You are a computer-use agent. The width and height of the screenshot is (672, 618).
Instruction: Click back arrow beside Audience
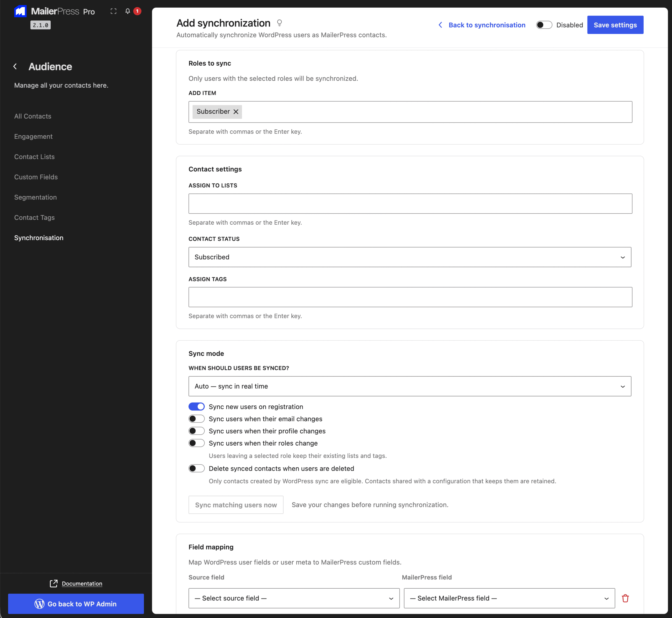coord(15,67)
